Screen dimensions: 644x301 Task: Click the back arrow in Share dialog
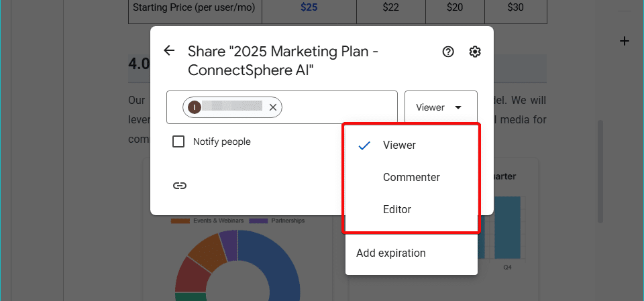[x=169, y=50]
